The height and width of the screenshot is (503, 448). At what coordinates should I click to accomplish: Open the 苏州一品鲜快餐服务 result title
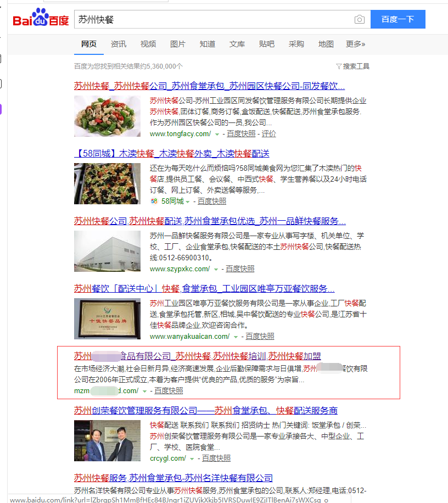pos(210,221)
